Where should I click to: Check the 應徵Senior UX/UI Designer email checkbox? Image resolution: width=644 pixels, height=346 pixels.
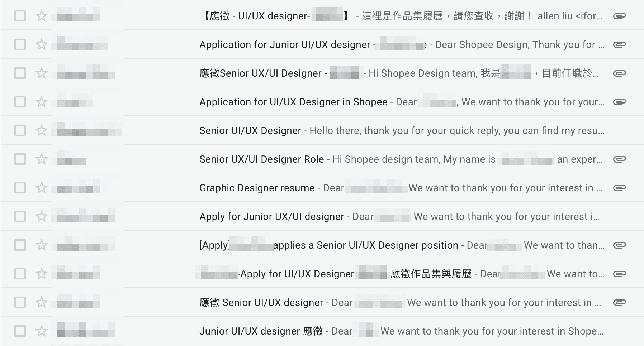(x=20, y=73)
